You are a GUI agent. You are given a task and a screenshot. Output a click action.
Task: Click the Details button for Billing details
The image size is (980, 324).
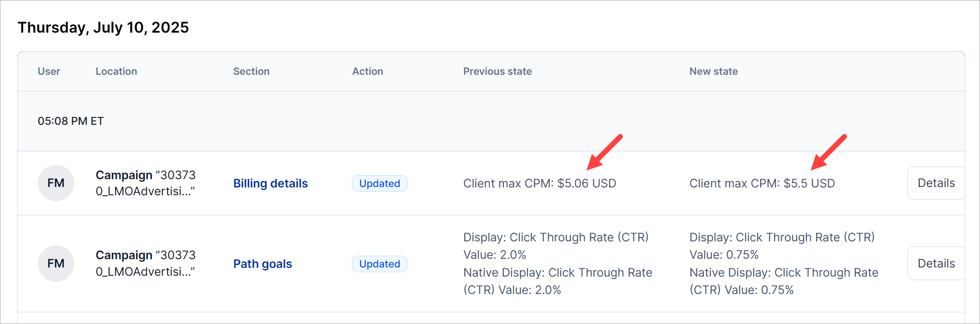pyautogui.click(x=936, y=183)
